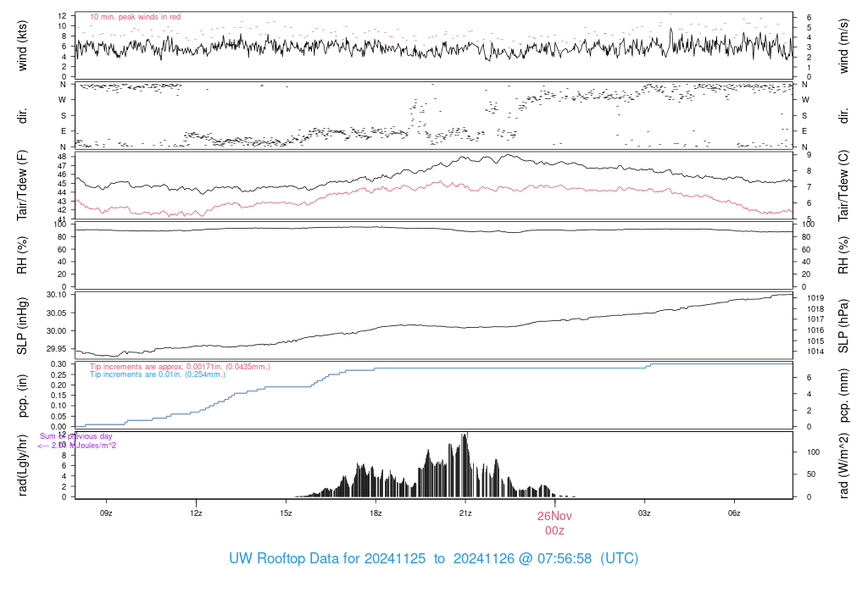Click the '48' Fahrenheit temperature tick

62,157
